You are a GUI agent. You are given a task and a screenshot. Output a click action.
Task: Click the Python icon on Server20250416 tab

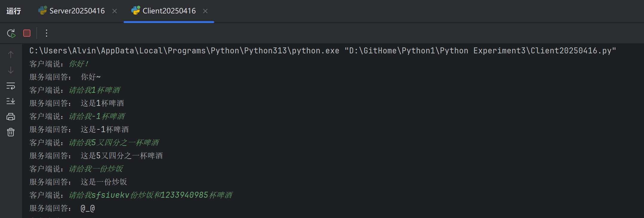pos(42,10)
